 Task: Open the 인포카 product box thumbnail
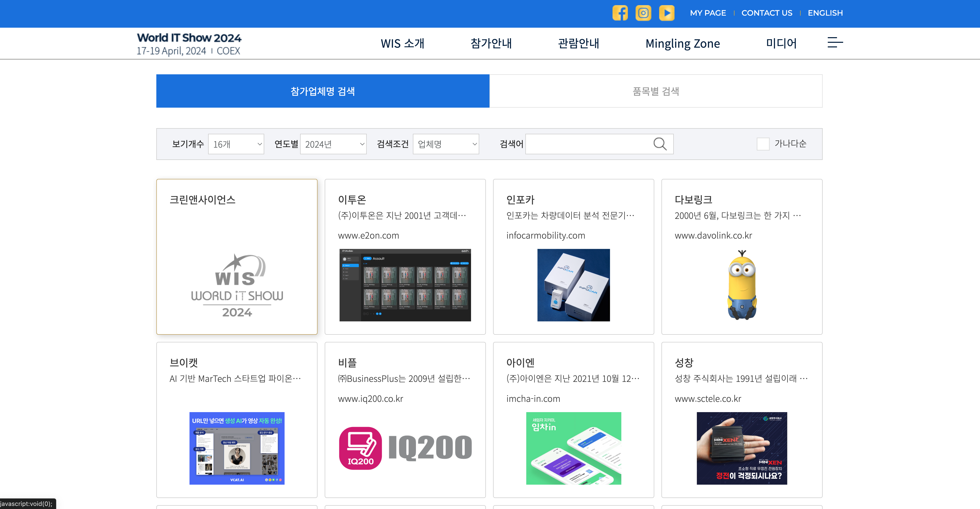click(x=573, y=285)
